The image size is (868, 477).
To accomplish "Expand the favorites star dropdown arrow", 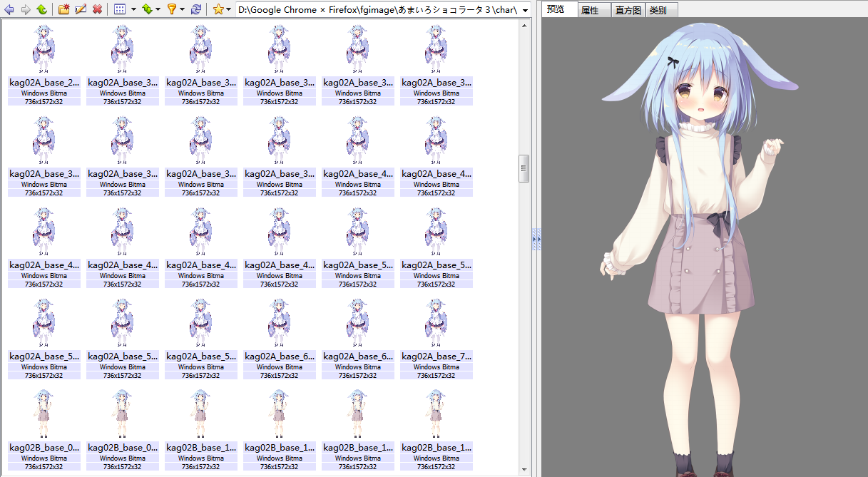I will click(229, 10).
